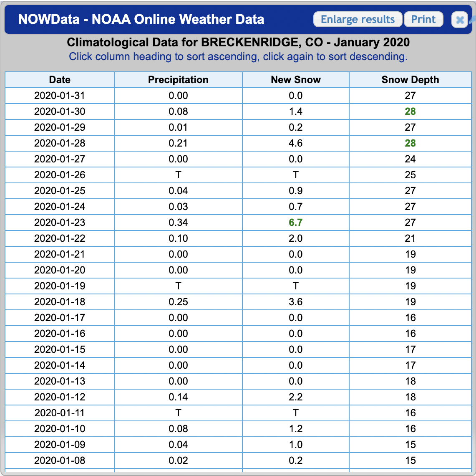
Task: Click the Climatological Data for BRECKENRIDGE title
Action: coord(238,42)
